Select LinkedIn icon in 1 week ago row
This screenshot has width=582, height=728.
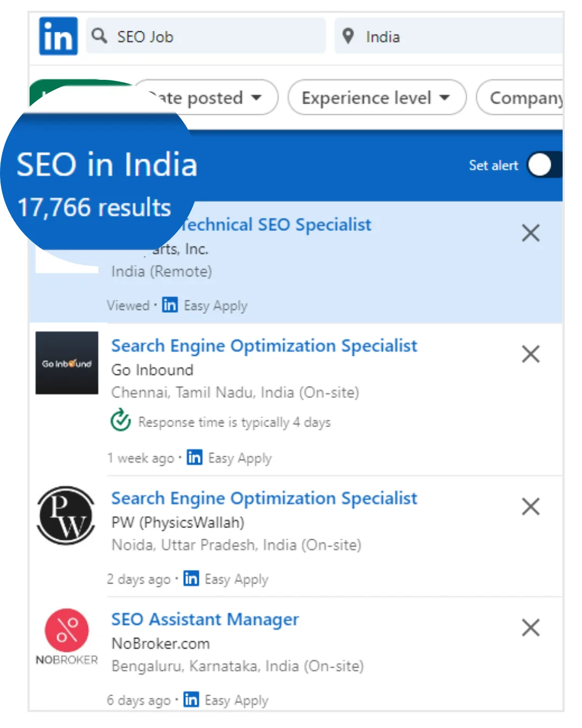tap(195, 457)
